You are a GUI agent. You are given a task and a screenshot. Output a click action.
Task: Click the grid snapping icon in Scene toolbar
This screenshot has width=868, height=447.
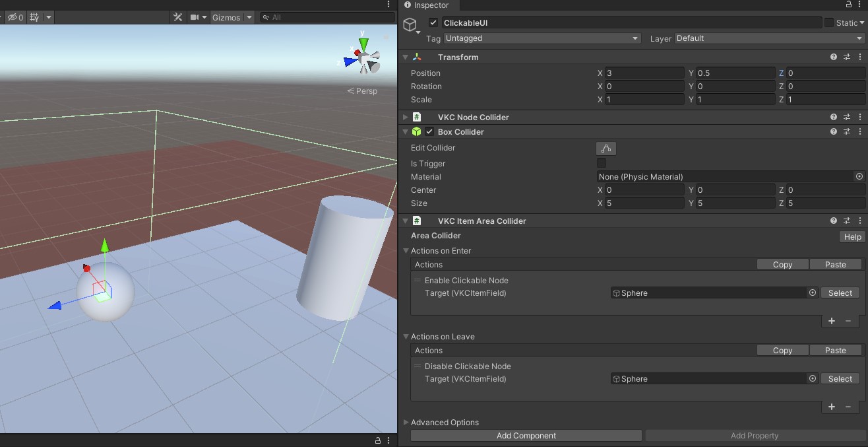click(x=34, y=17)
